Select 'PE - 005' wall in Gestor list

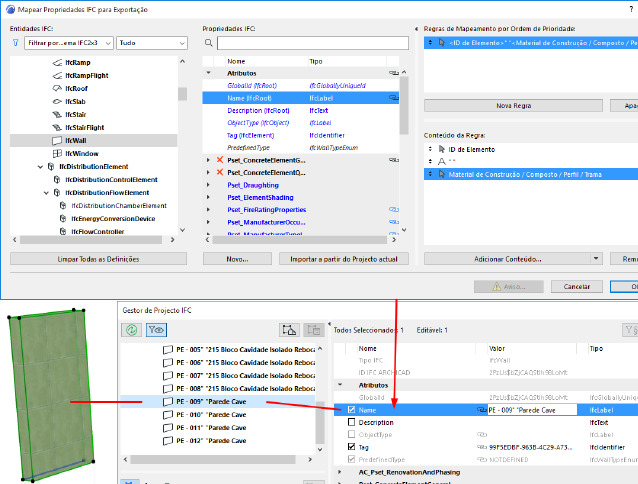[x=239, y=350]
